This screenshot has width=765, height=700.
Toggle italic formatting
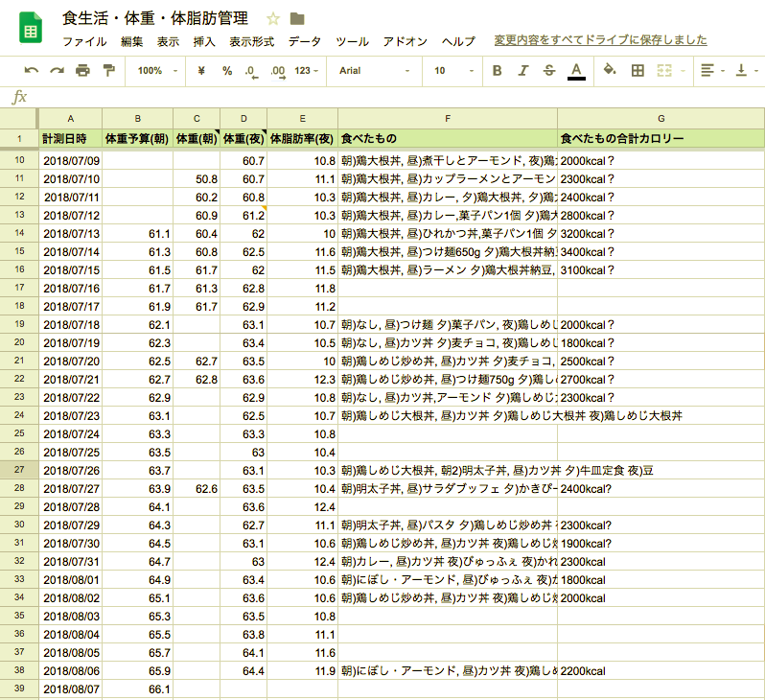pyautogui.click(x=523, y=71)
